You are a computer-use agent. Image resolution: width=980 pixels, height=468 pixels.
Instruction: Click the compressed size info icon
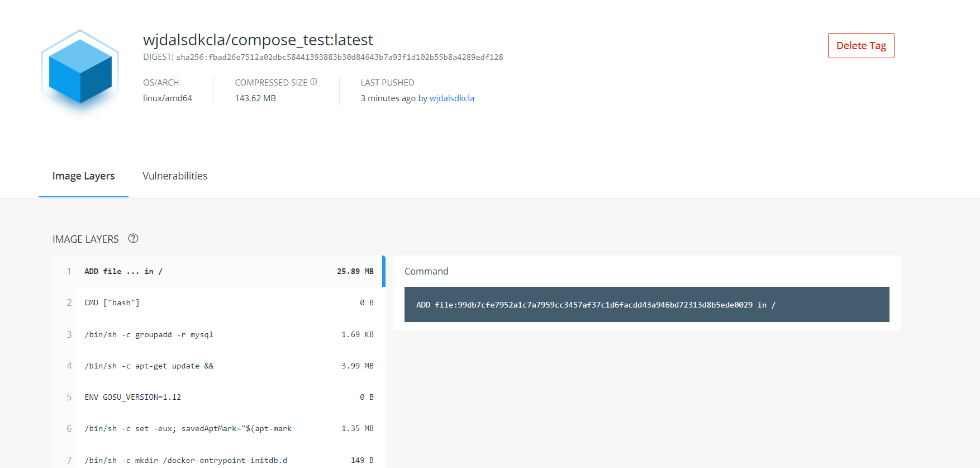click(x=314, y=82)
